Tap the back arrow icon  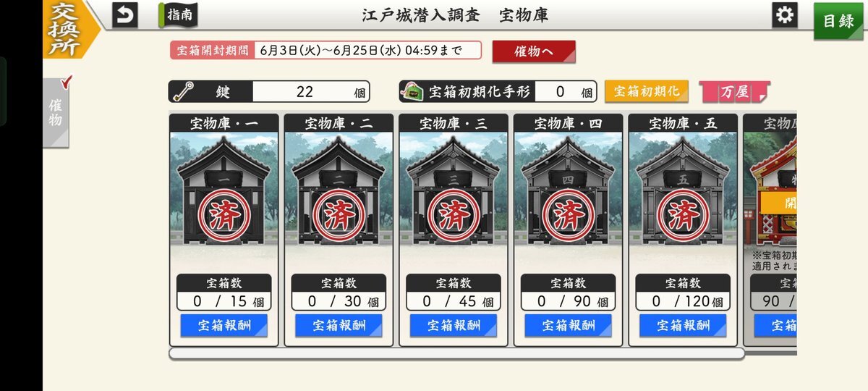point(125,14)
